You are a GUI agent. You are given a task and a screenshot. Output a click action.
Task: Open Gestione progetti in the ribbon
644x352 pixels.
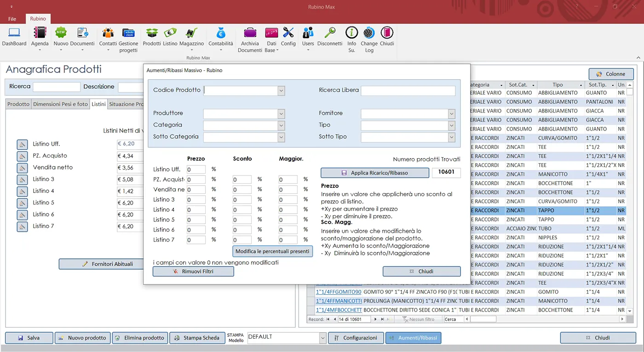pos(128,40)
